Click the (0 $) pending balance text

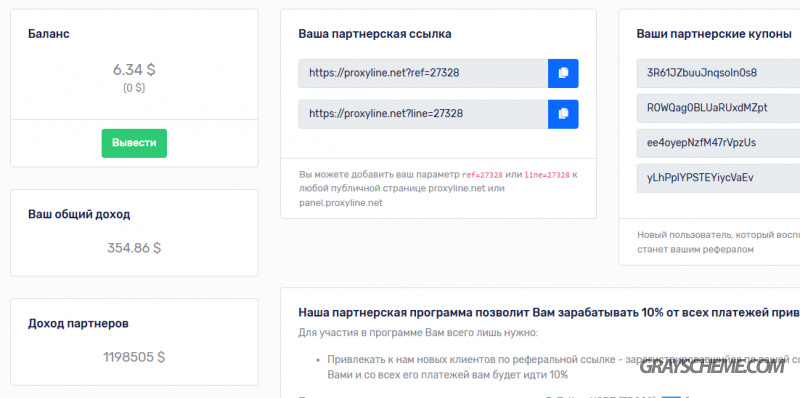click(x=134, y=88)
